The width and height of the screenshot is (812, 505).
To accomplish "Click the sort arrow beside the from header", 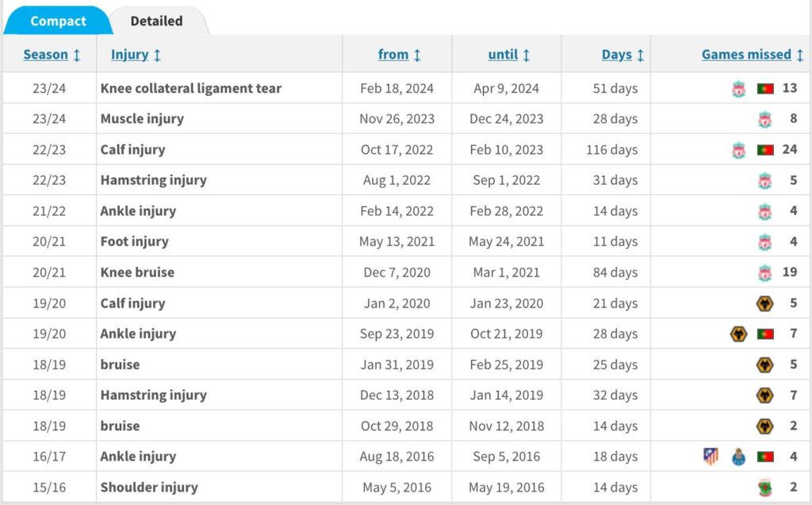I will tap(418, 55).
